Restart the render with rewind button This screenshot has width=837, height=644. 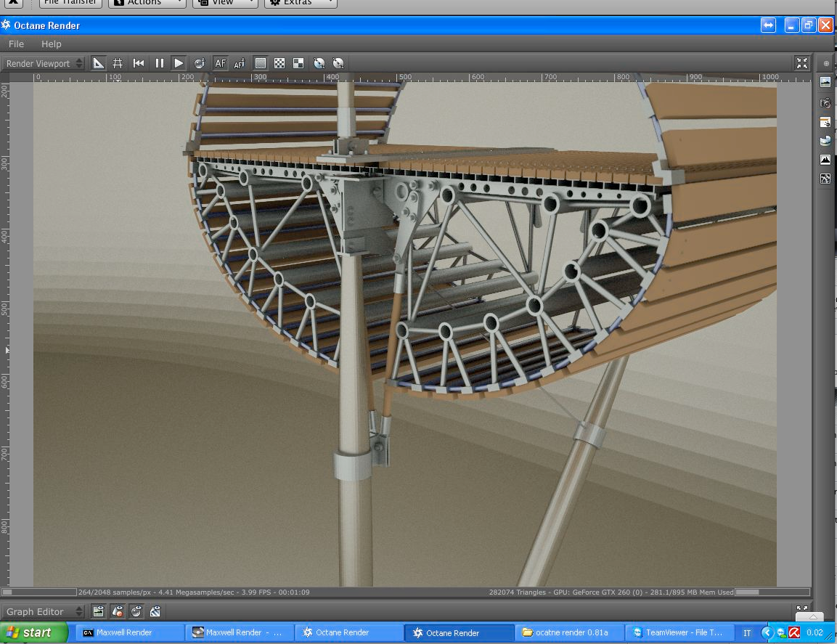(x=139, y=63)
